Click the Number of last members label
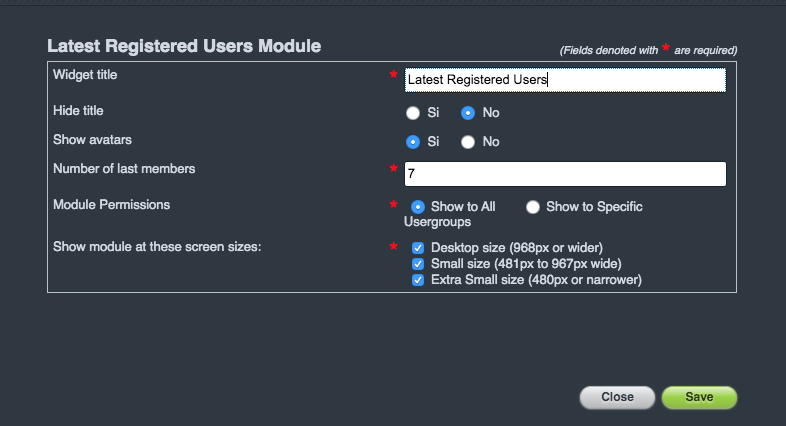Image resolution: width=786 pixels, height=426 pixels. click(x=123, y=169)
